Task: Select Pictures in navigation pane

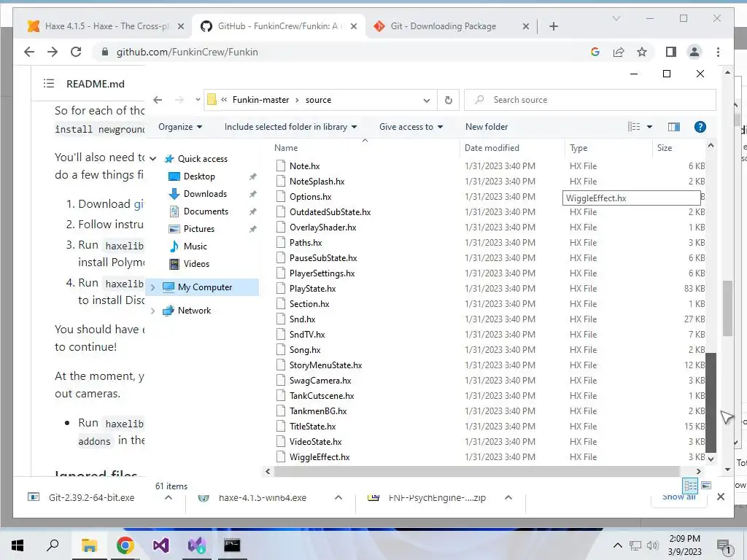Action: (198, 229)
